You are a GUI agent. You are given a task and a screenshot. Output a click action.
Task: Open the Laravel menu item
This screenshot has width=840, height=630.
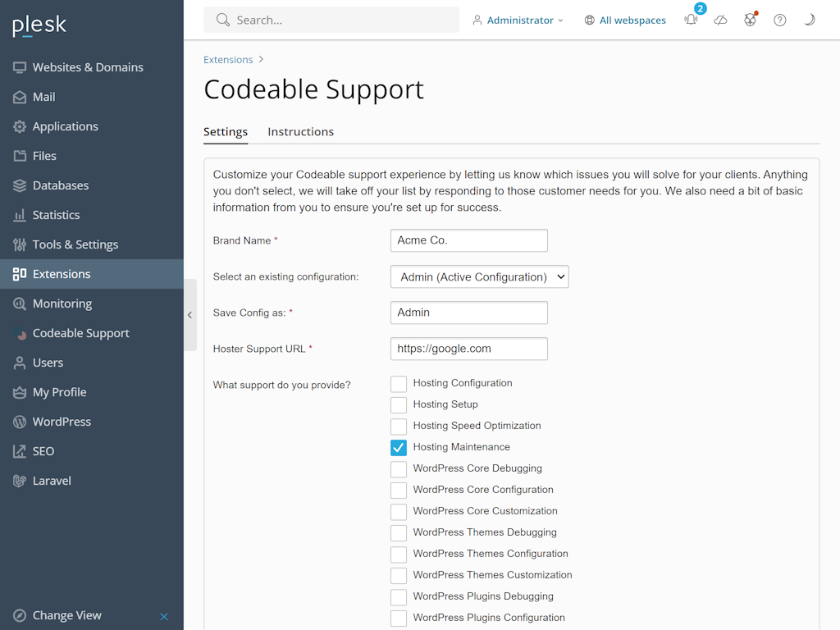[x=92, y=481]
